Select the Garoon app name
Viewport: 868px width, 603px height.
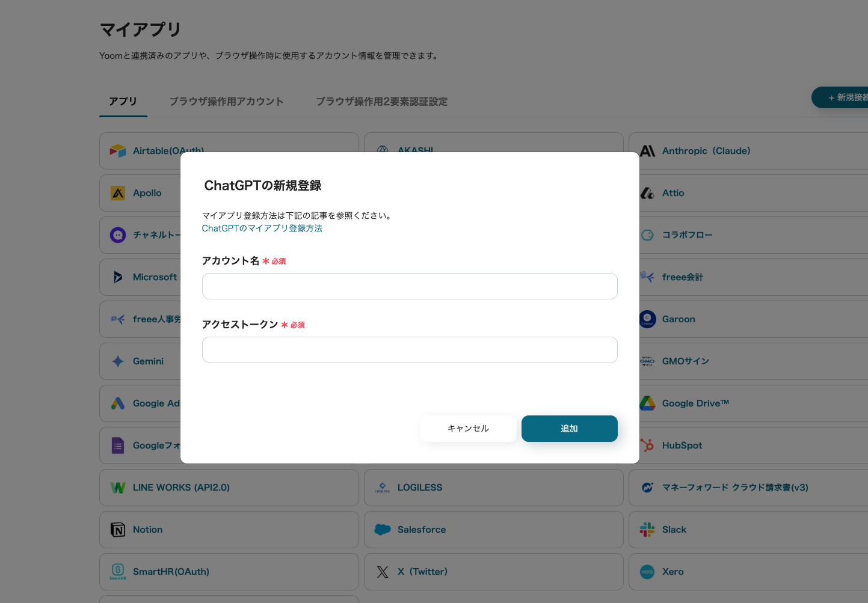[x=679, y=319]
